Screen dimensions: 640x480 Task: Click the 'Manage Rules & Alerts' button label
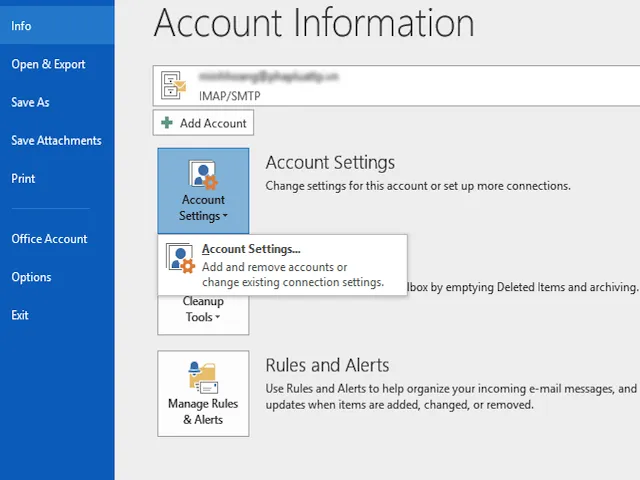pos(203,411)
